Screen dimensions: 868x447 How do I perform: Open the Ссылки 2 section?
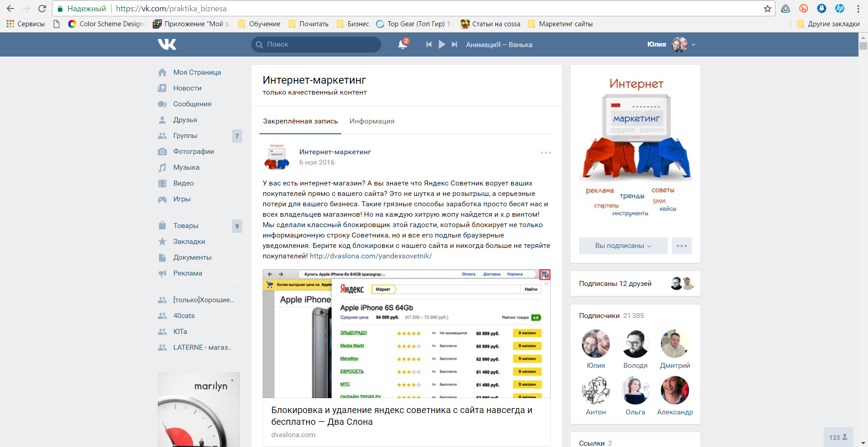pyautogui.click(x=595, y=443)
